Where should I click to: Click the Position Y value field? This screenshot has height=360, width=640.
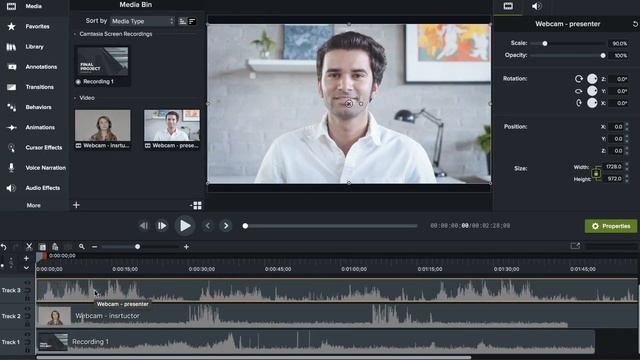616,139
